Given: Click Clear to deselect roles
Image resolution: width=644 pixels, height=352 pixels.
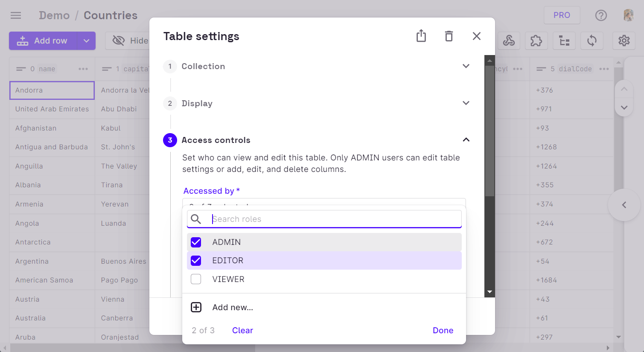Looking at the screenshot, I should (242, 330).
